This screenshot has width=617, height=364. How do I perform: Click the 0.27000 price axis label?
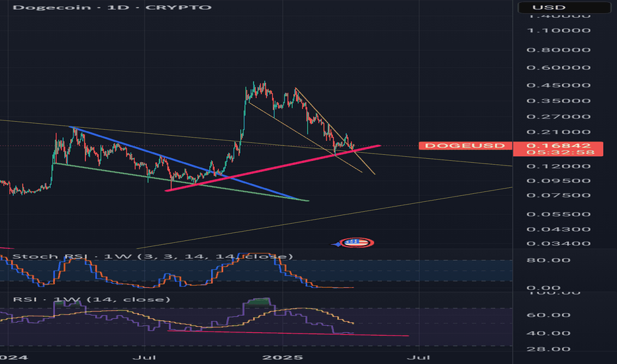[558, 117]
